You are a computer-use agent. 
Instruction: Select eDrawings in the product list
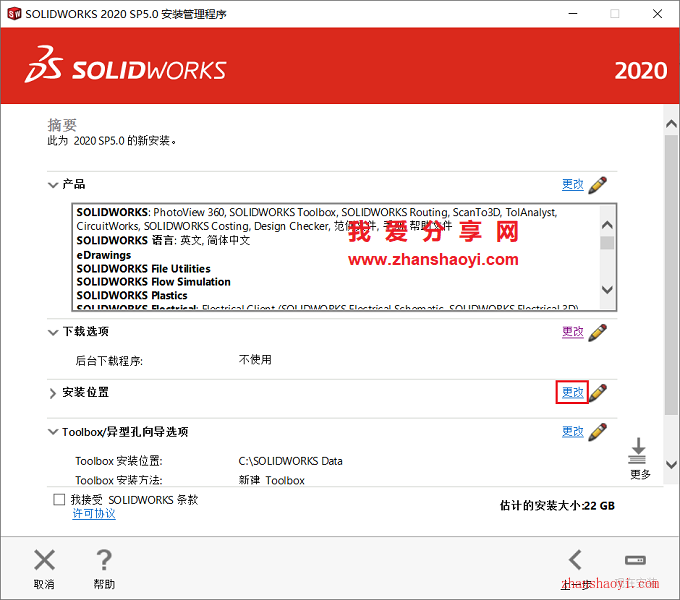click(104, 255)
